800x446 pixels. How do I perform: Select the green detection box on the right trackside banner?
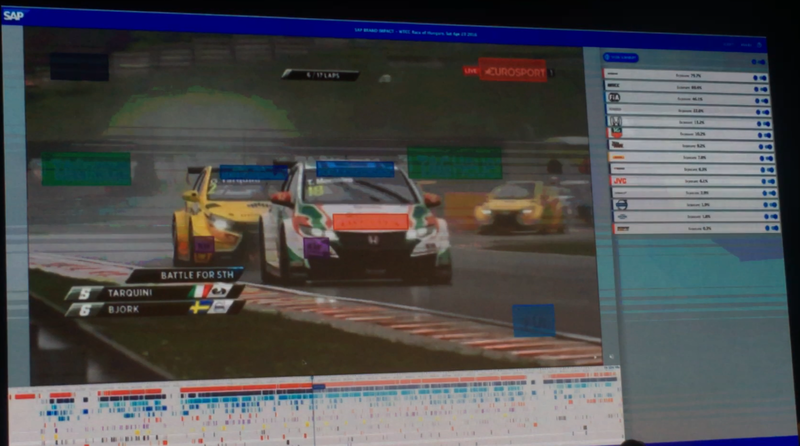coord(454,163)
